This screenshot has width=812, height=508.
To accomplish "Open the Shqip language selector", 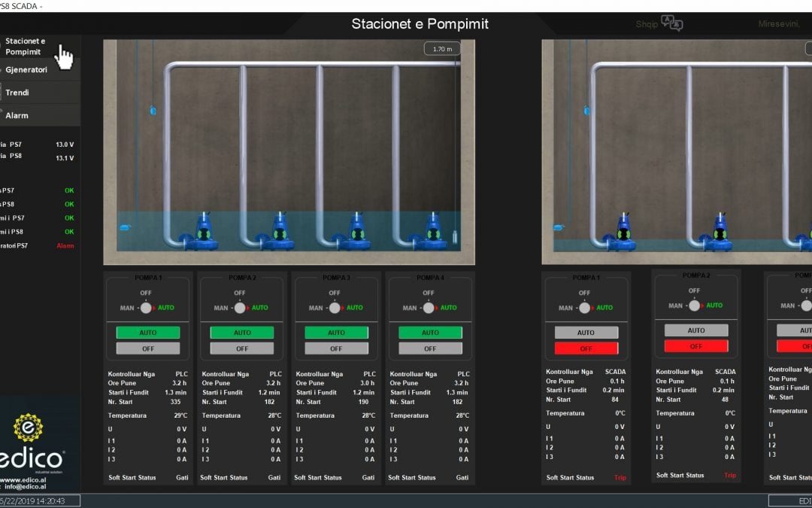I will (x=647, y=24).
